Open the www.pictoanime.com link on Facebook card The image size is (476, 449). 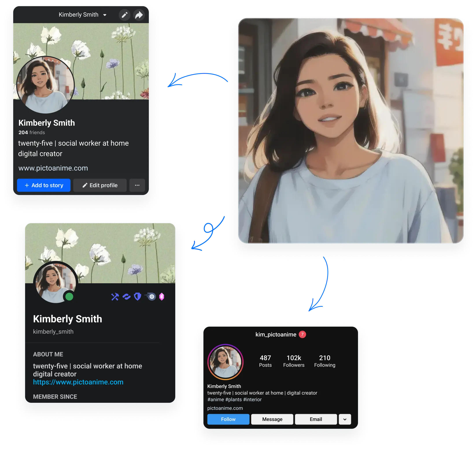pos(53,168)
